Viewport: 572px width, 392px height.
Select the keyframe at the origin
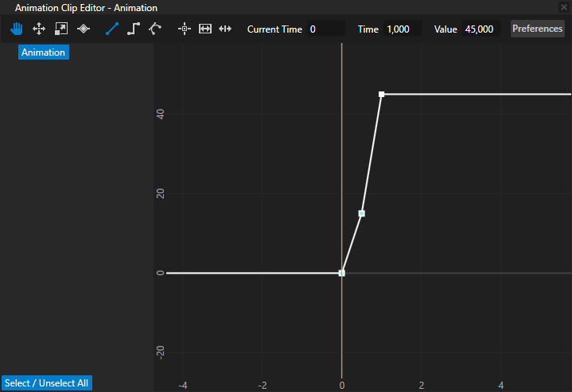coord(342,273)
